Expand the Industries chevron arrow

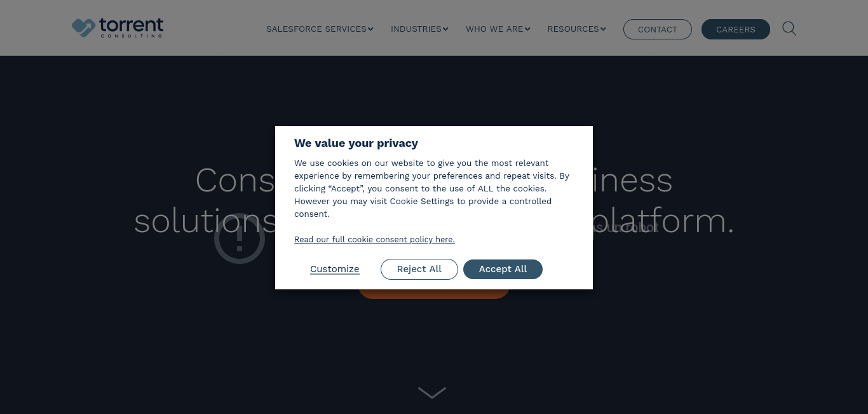(x=445, y=29)
